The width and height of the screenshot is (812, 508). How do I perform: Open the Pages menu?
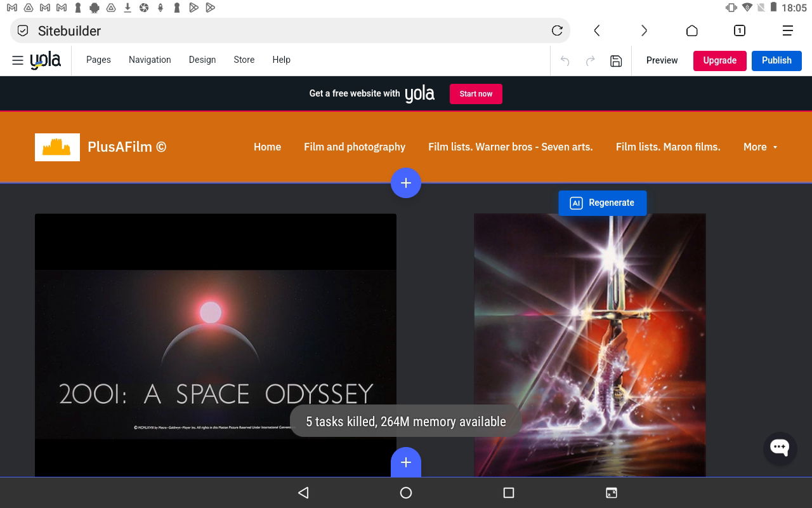98,60
